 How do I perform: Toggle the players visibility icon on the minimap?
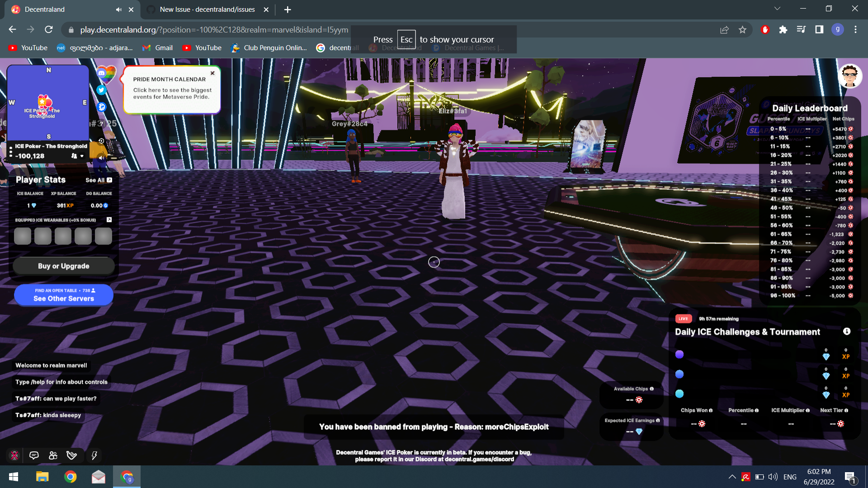75,156
